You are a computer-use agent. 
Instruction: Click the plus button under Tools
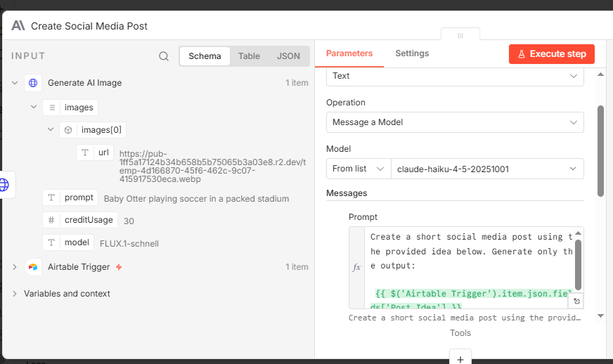point(460,359)
